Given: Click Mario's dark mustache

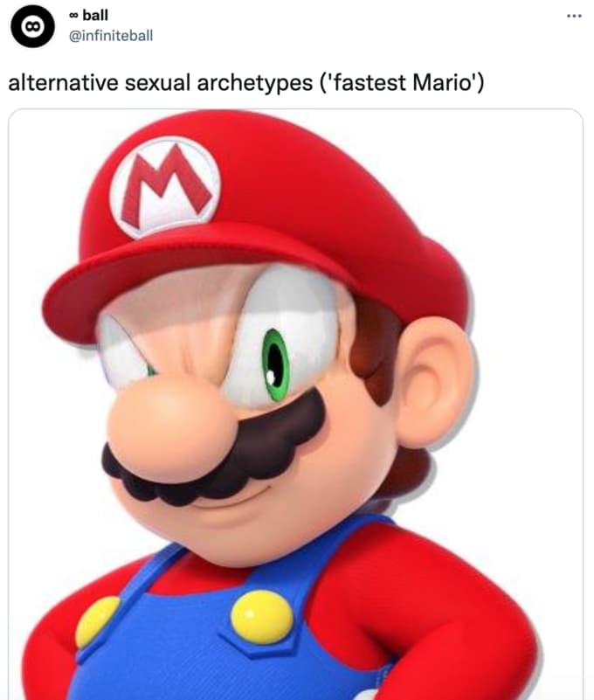Looking at the screenshot, I should point(214,455).
